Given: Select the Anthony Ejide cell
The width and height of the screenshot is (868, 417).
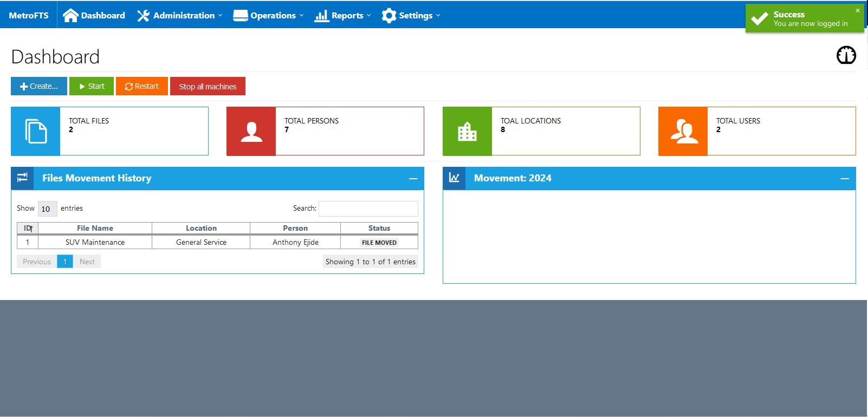Looking at the screenshot, I should tap(295, 242).
